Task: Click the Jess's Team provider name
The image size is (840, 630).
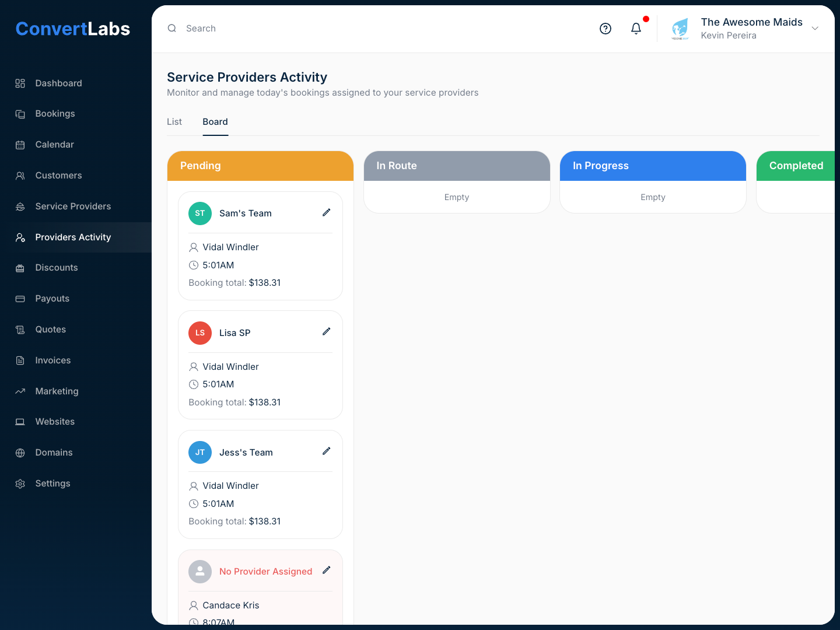Action: pyautogui.click(x=246, y=453)
